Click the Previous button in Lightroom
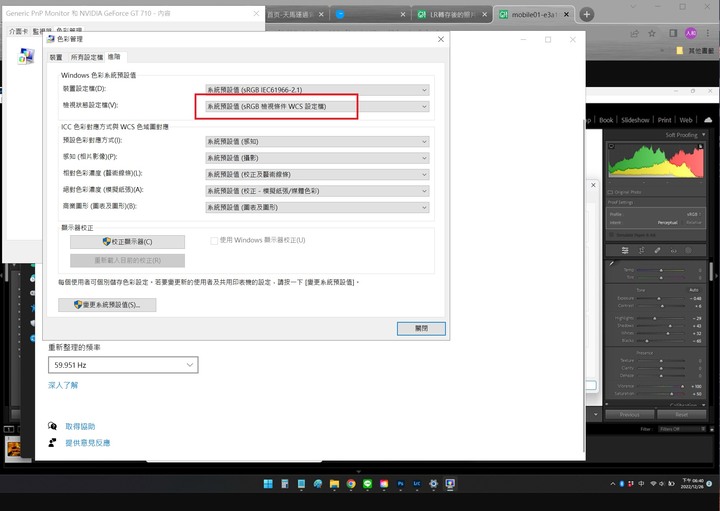 pyautogui.click(x=629, y=415)
